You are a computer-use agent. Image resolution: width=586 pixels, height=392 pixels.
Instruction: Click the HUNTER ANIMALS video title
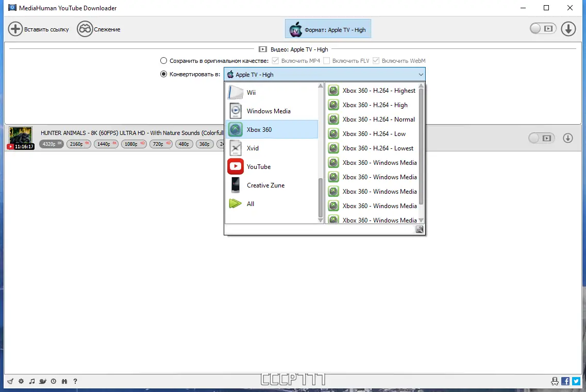pos(132,133)
